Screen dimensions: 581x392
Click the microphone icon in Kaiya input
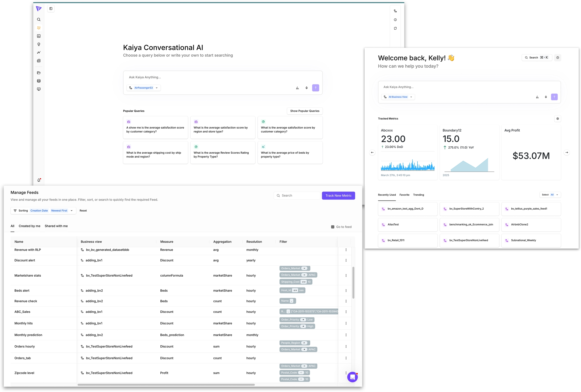[x=306, y=88]
